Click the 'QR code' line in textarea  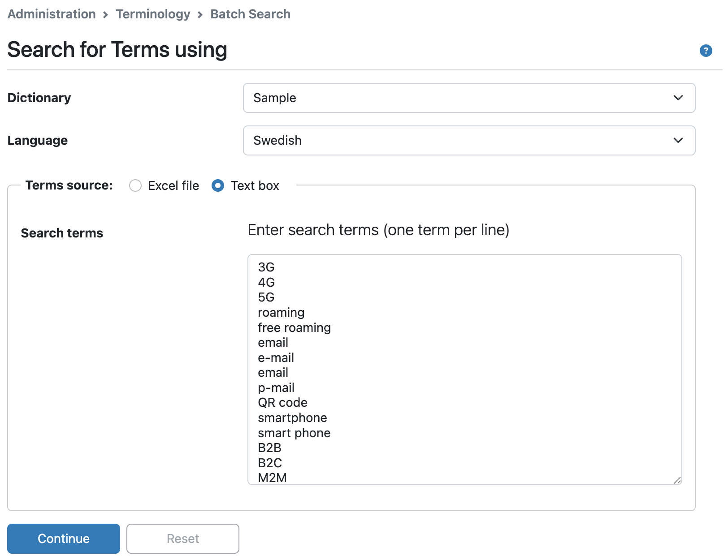tap(282, 402)
